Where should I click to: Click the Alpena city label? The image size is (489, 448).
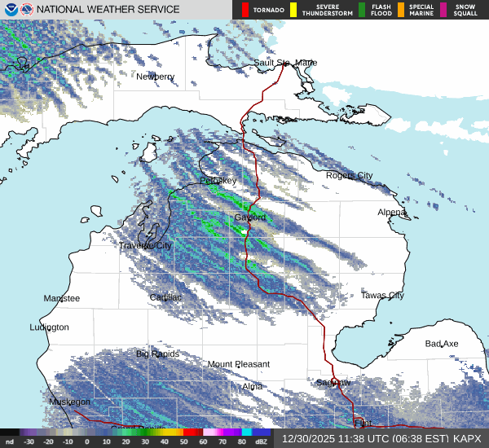(x=391, y=212)
